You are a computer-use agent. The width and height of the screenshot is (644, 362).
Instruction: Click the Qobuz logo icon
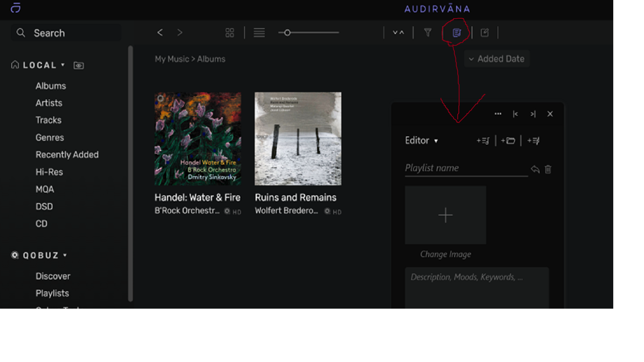(15, 255)
